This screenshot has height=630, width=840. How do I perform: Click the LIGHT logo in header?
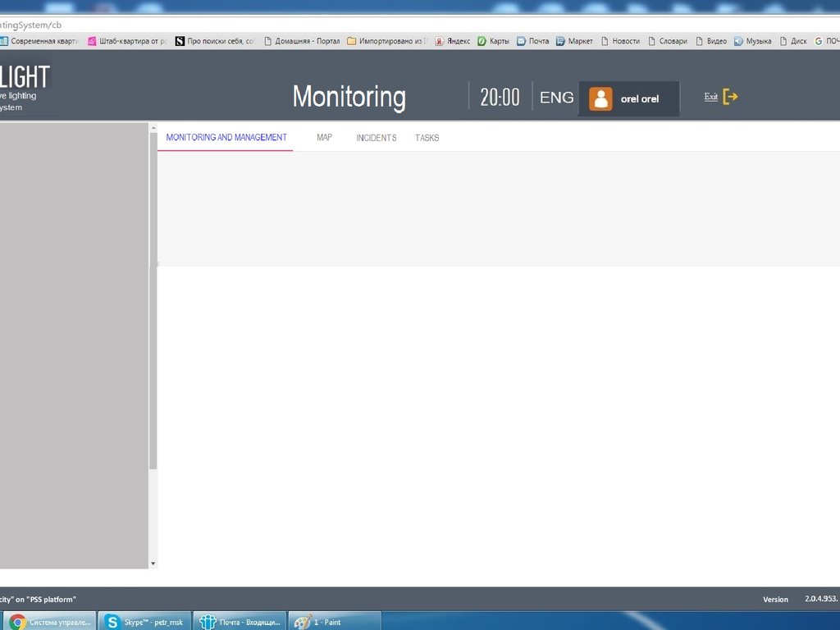[x=25, y=77]
